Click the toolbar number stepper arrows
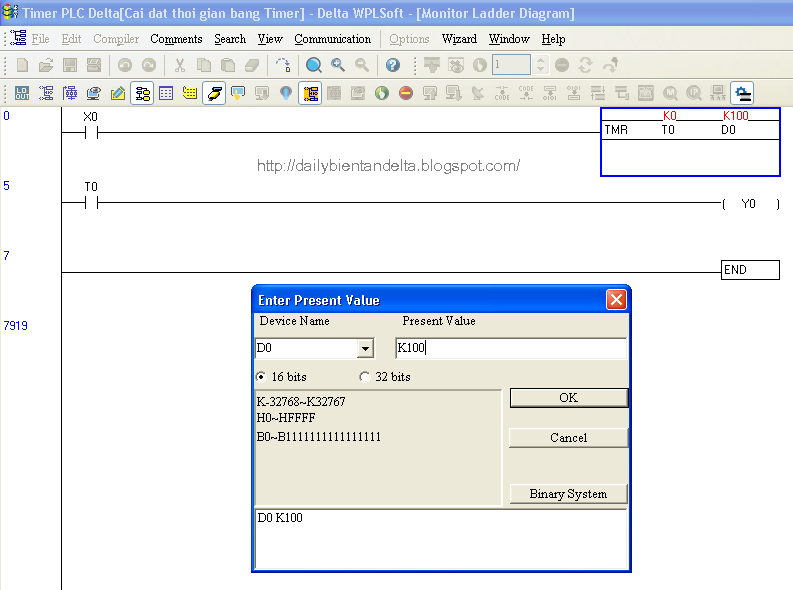 click(x=541, y=65)
